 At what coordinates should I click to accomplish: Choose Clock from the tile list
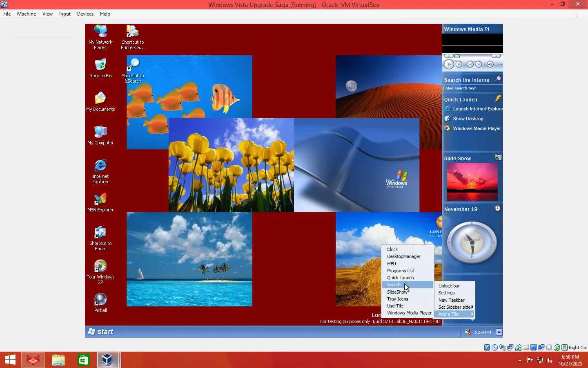click(408, 249)
